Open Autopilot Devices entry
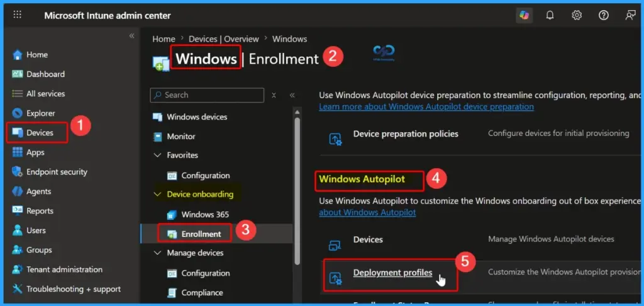The image size is (644, 306). click(x=368, y=239)
